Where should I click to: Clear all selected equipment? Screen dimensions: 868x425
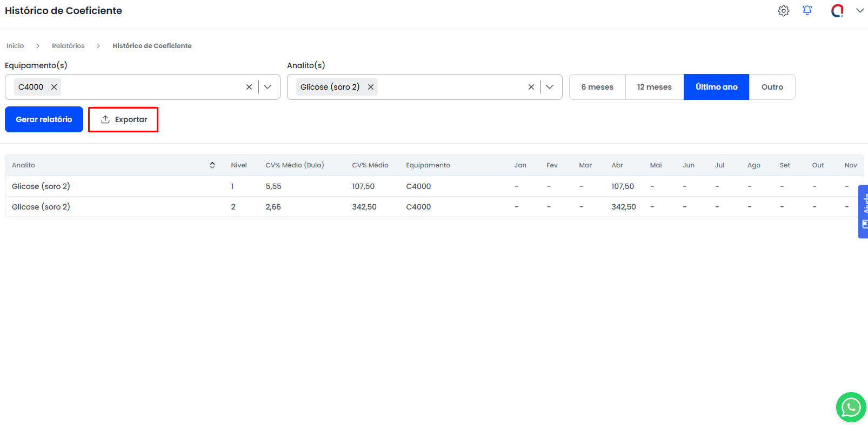249,87
